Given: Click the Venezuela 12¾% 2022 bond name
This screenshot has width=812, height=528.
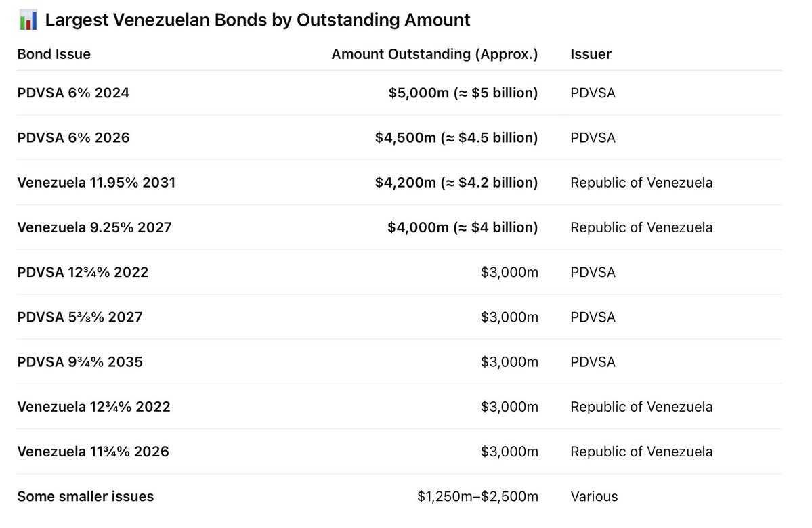Looking at the screenshot, I should (x=93, y=407).
